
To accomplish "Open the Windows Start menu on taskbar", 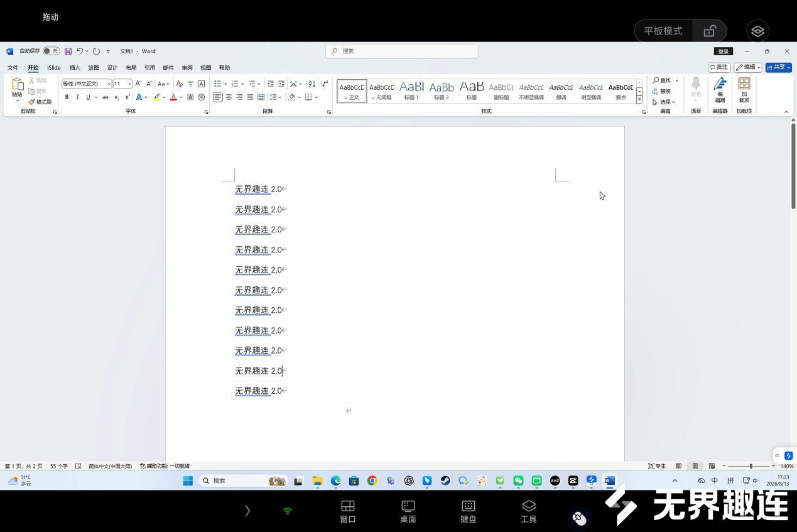I will [x=188, y=480].
